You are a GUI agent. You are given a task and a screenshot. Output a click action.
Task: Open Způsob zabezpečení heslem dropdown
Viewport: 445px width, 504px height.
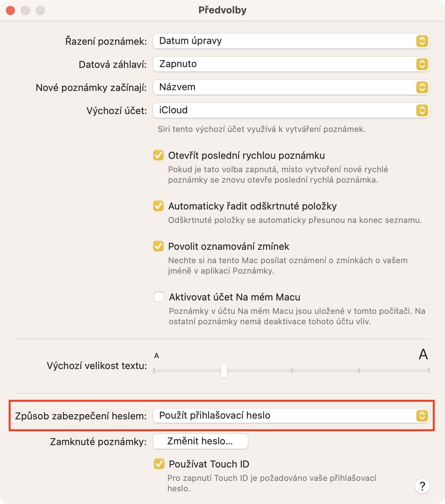click(x=291, y=415)
